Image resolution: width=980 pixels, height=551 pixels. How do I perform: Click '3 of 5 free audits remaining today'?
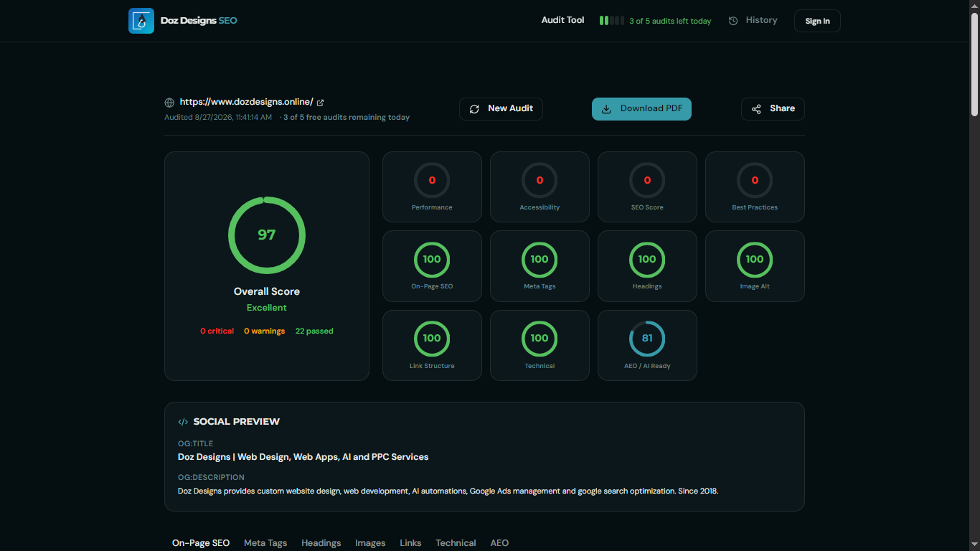point(347,118)
